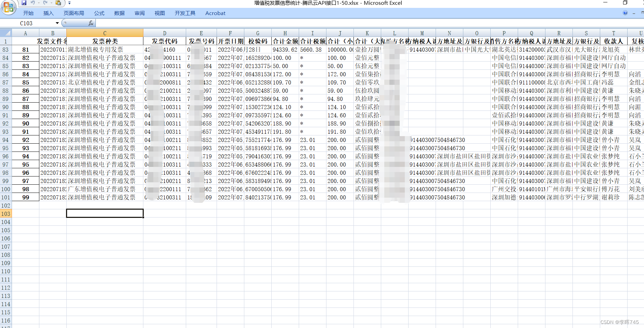Screen dimensions: 644x328
Task: Click the clipboard icon in quick access toolbar
Action: pyautogui.click(x=58, y=3)
